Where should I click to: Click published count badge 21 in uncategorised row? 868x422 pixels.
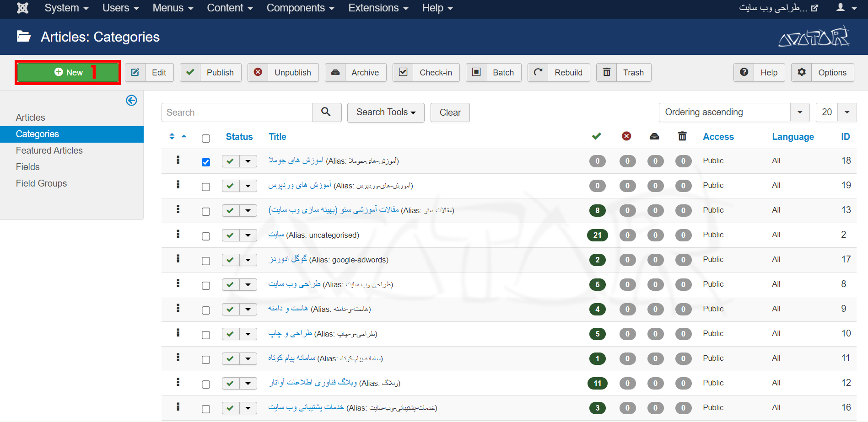597,235
